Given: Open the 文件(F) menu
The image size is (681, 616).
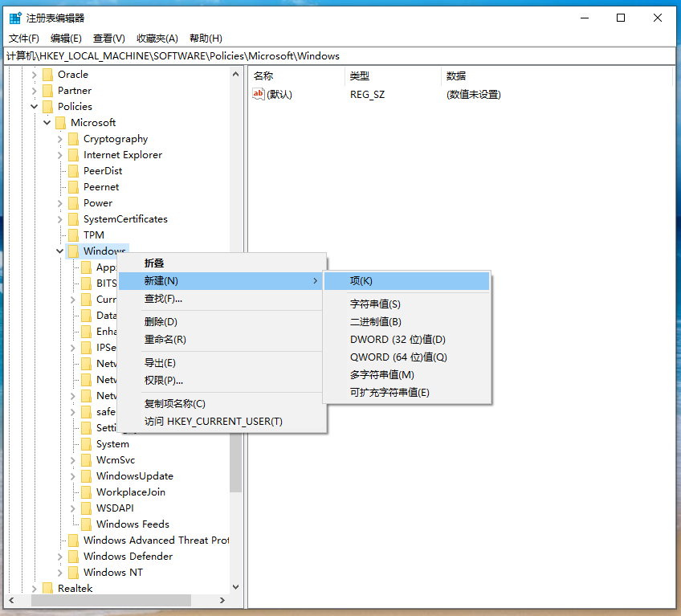Looking at the screenshot, I should (24, 39).
